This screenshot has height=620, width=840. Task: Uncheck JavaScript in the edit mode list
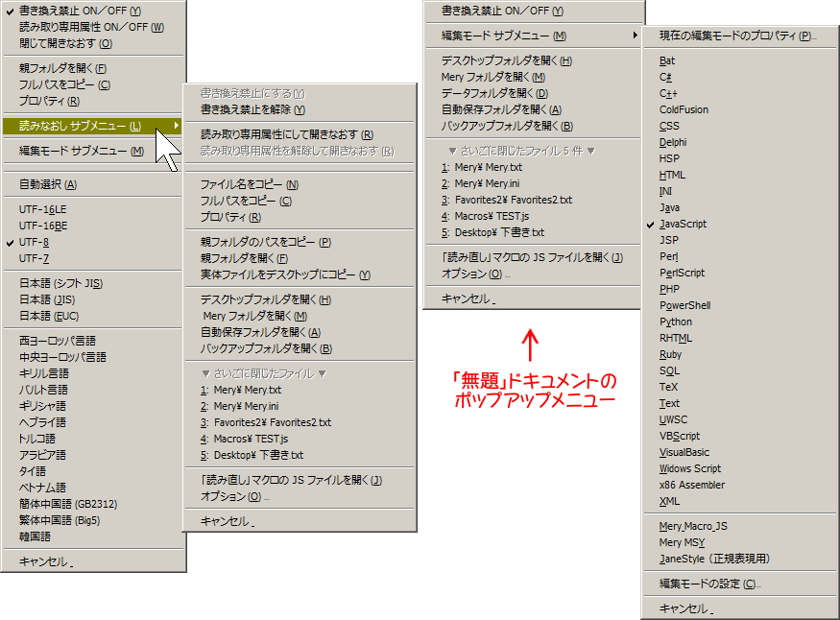(x=682, y=224)
